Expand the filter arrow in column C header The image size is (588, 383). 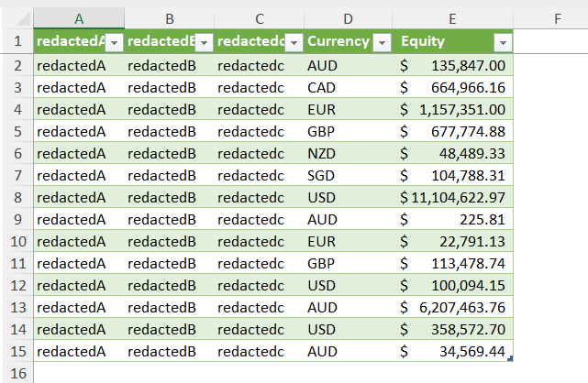tap(294, 42)
